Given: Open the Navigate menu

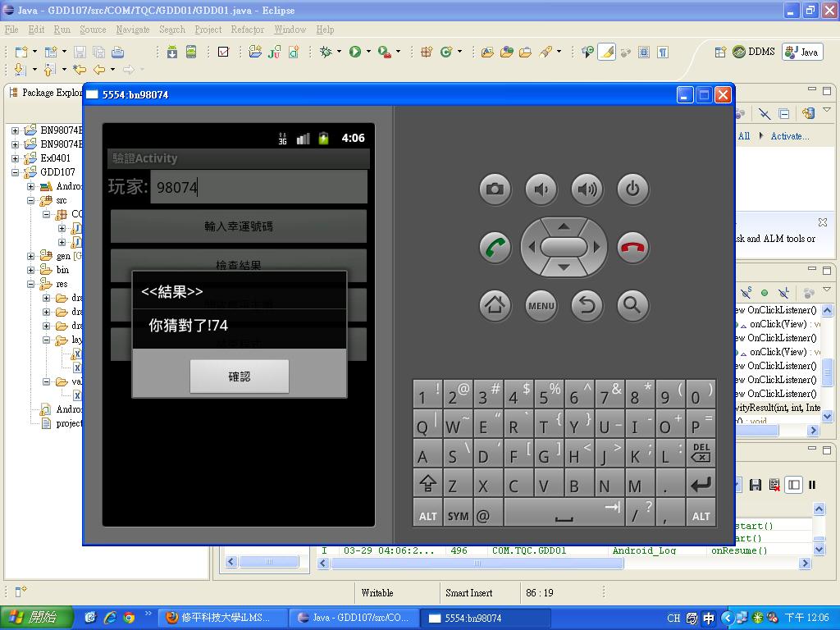Looking at the screenshot, I should pos(132,30).
